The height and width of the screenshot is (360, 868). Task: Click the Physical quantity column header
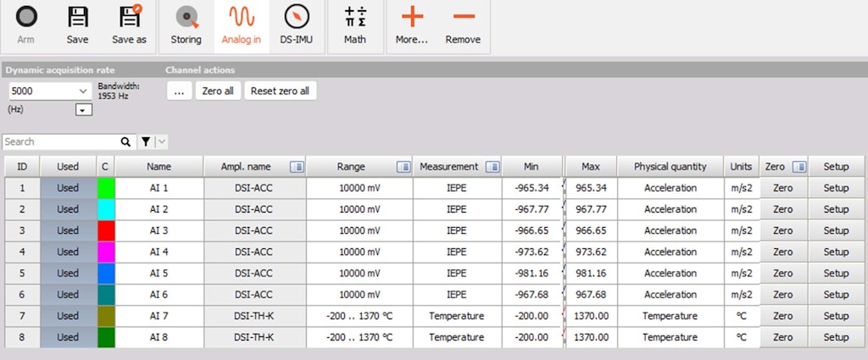point(670,167)
